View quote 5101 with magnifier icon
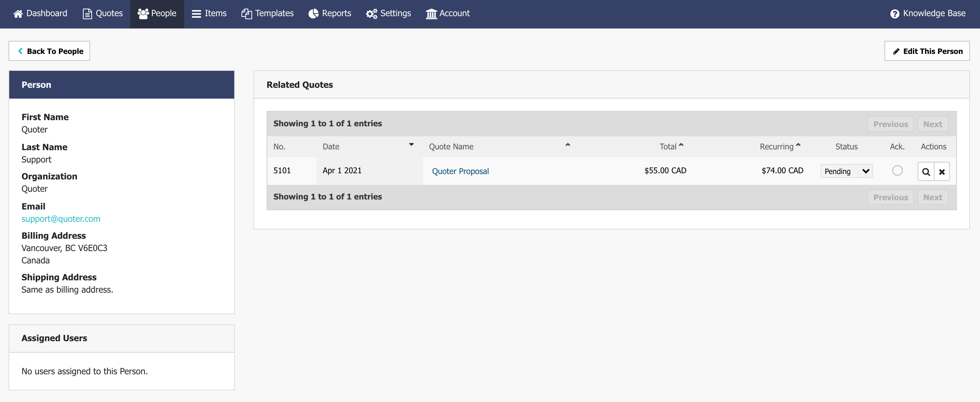This screenshot has width=980, height=402. pyautogui.click(x=926, y=172)
